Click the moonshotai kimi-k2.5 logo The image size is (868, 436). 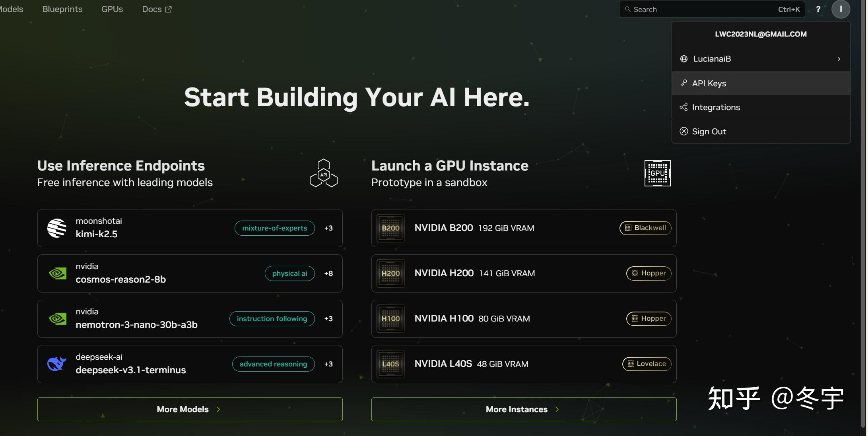[57, 228]
